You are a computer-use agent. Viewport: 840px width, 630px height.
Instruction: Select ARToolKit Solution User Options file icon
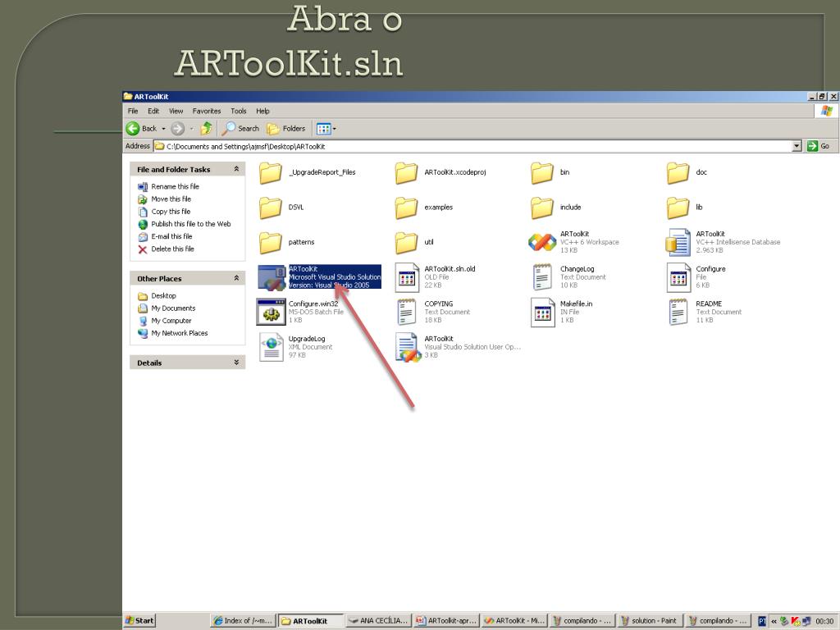409,347
